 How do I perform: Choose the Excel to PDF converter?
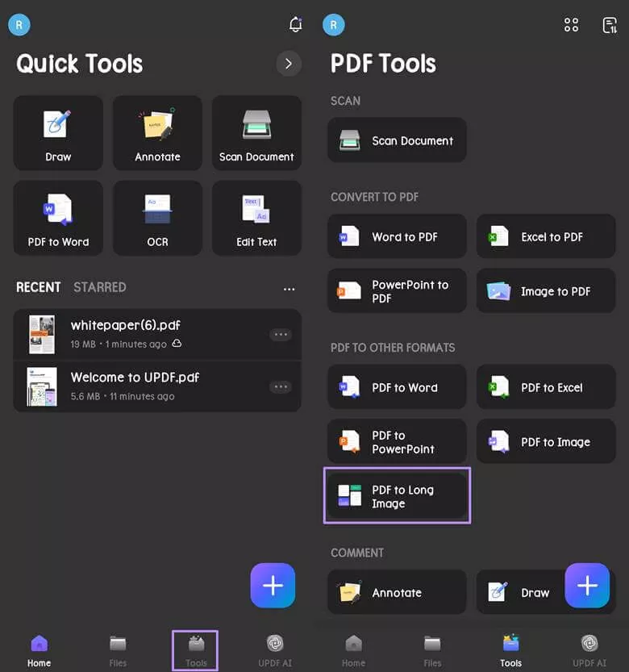[546, 236]
